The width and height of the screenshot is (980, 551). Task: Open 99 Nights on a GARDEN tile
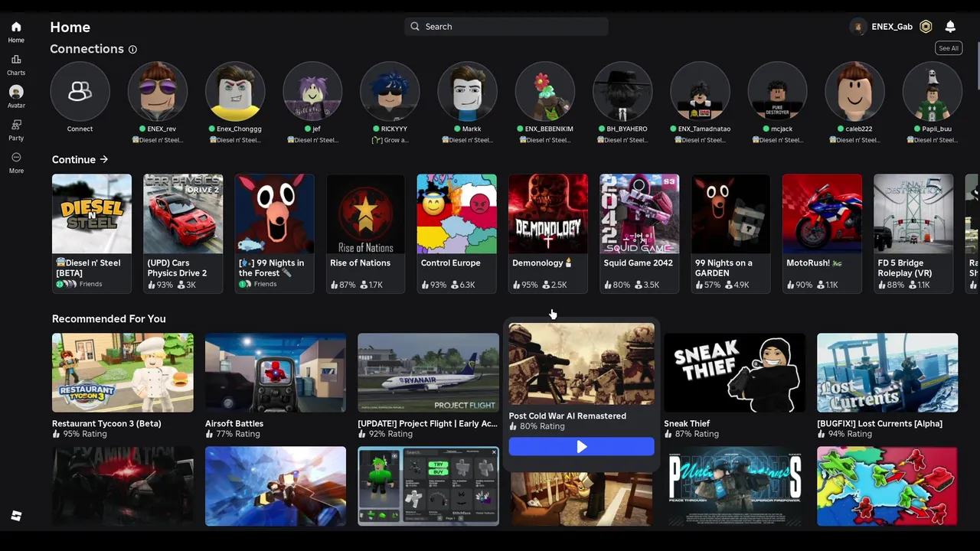pos(731,233)
